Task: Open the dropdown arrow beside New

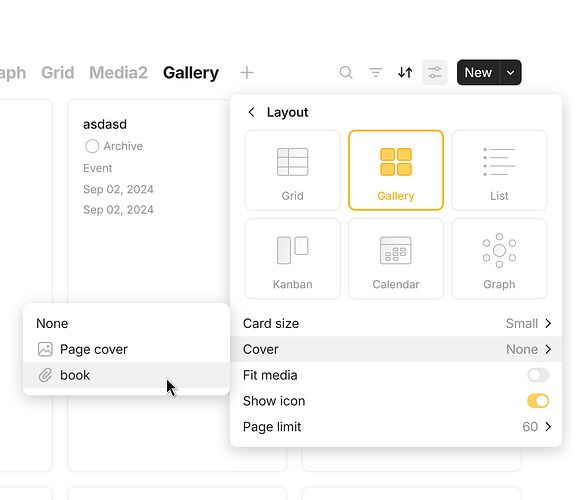Action: click(x=510, y=73)
